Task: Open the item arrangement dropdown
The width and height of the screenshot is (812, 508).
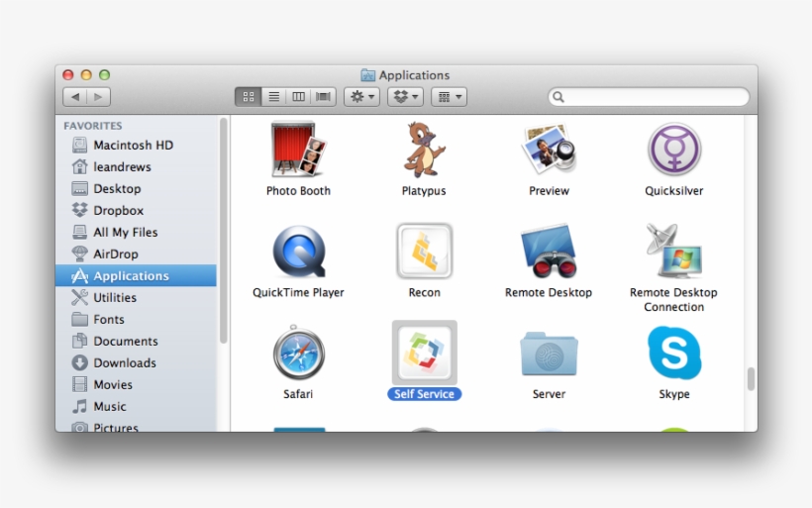Action: (x=449, y=97)
